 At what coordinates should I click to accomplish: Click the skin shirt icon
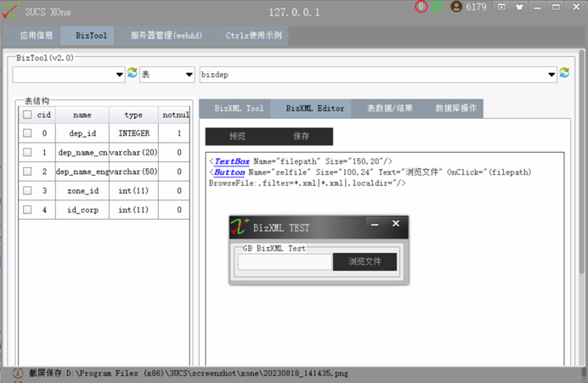tap(519, 7)
